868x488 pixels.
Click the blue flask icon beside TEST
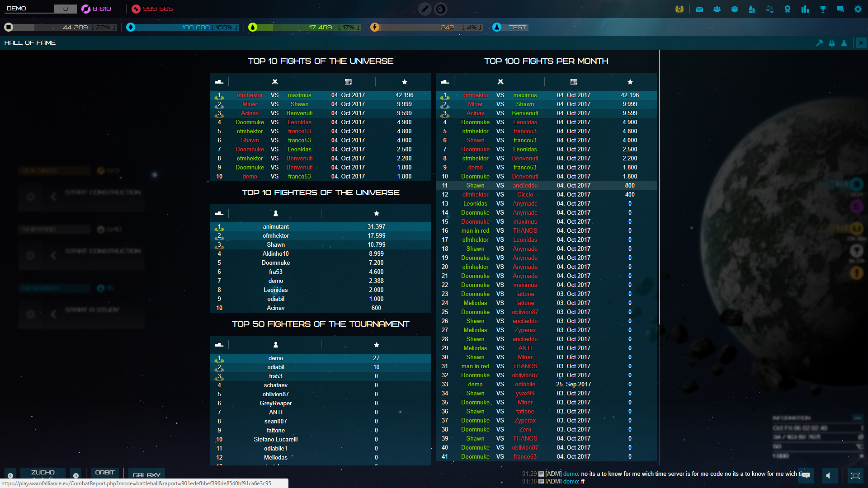[497, 27]
